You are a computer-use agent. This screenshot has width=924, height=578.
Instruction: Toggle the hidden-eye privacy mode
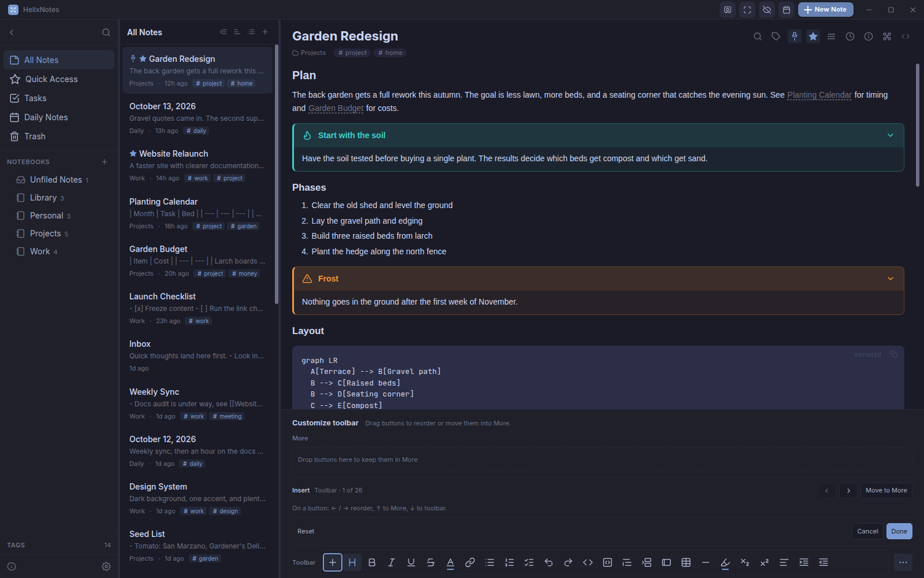(767, 10)
